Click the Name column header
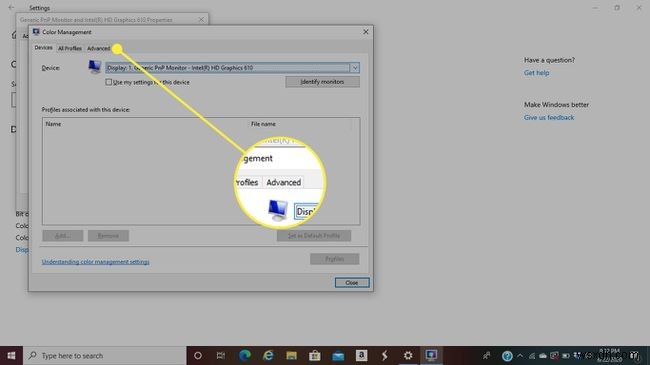 click(53, 124)
